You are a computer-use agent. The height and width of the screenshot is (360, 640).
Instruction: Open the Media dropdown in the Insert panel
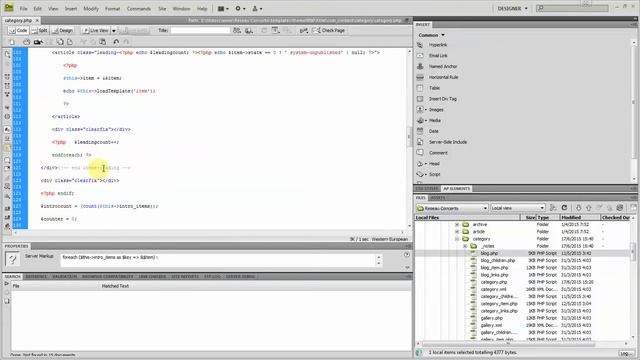click(x=426, y=120)
